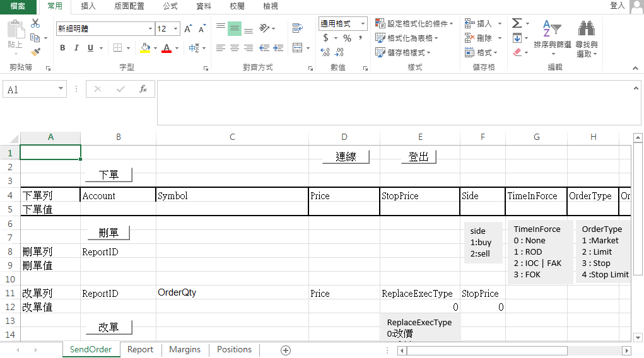Click the Cut scissors icon
This screenshot has width=644, height=358.
[x=35, y=23]
